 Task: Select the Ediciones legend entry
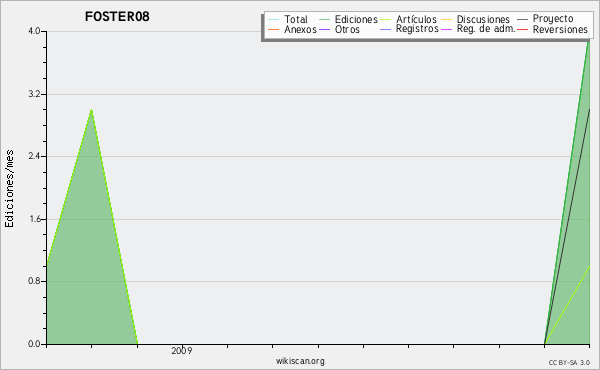pos(348,19)
